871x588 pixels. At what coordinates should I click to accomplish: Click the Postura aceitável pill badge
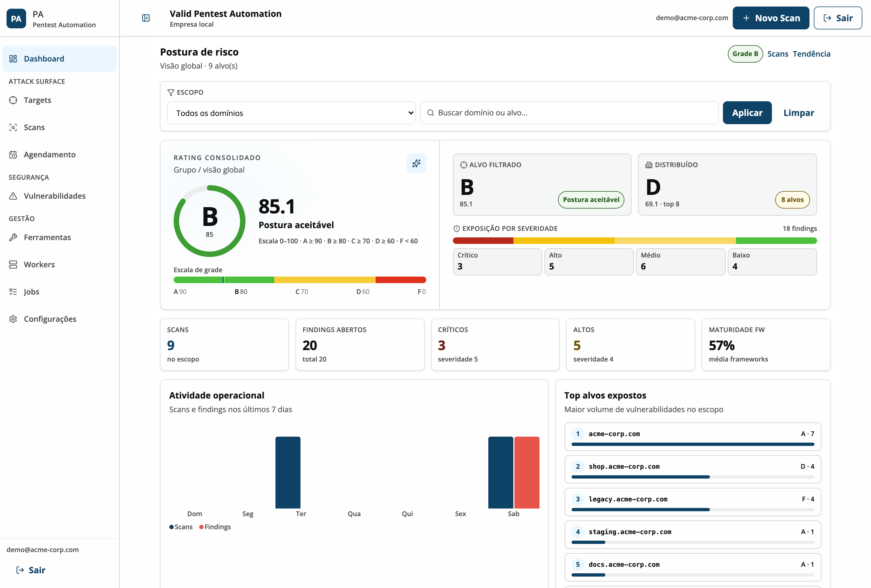coord(591,200)
